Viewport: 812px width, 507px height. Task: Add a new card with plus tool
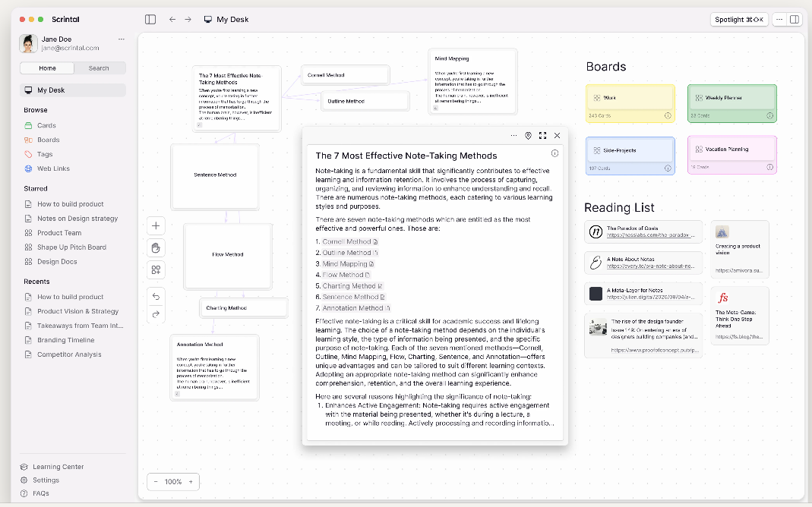156,225
